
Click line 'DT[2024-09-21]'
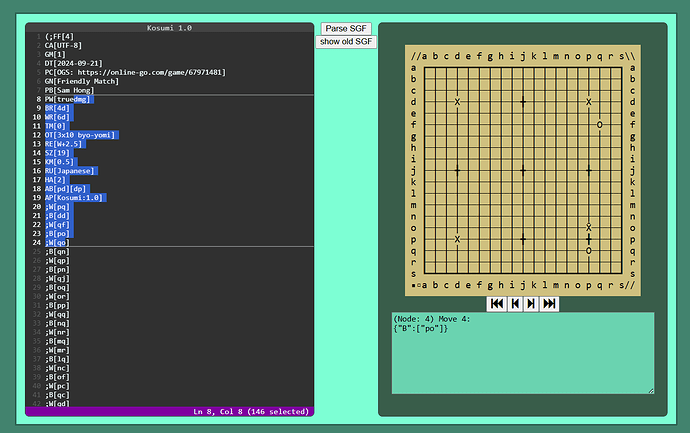click(x=73, y=63)
